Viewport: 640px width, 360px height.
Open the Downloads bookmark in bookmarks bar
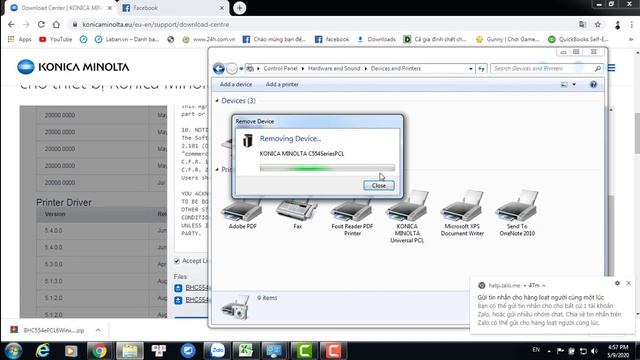pyautogui.click(x=376, y=39)
